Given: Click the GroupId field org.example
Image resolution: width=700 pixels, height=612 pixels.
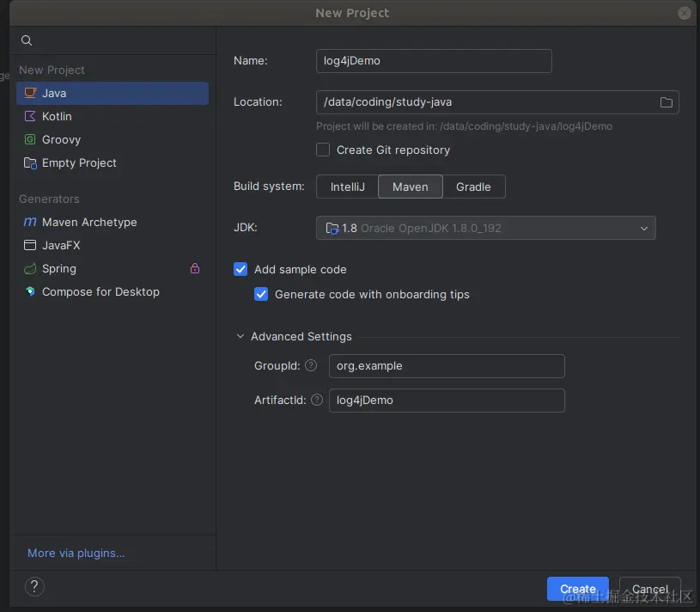Looking at the screenshot, I should pyautogui.click(x=447, y=366).
